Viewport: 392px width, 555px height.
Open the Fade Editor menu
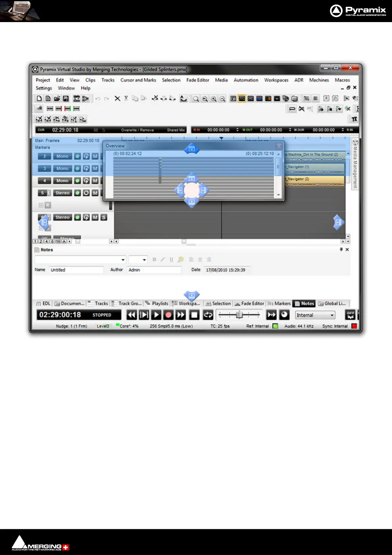[x=198, y=80]
